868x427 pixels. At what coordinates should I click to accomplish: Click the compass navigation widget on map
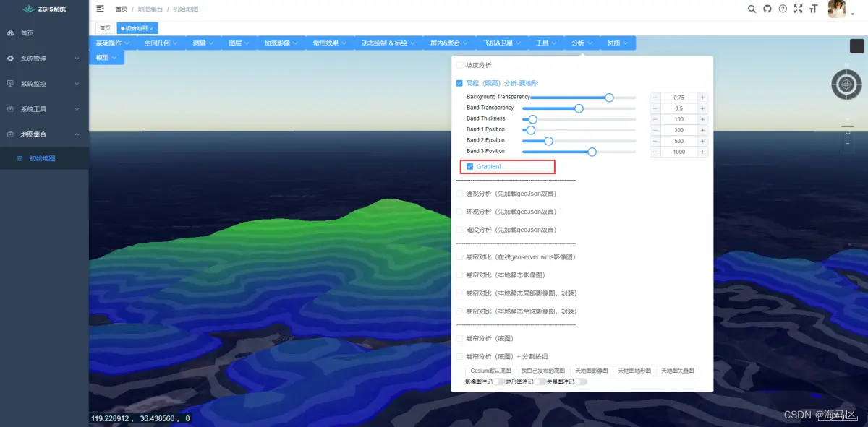pos(846,85)
